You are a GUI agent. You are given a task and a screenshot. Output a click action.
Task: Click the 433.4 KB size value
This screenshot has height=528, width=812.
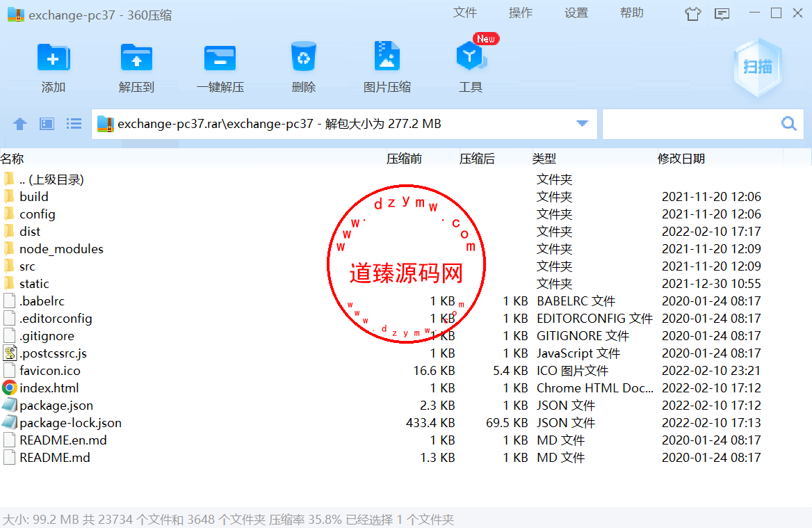(x=430, y=423)
